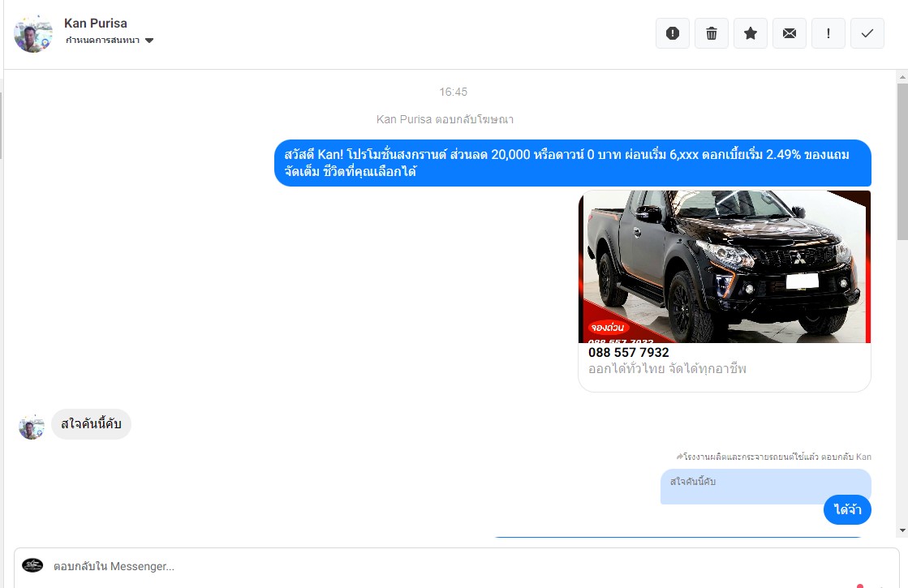This screenshot has height=588, width=908.
Task: Click the blue promo message starting สวัสดี Kan!
Action: [573, 163]
